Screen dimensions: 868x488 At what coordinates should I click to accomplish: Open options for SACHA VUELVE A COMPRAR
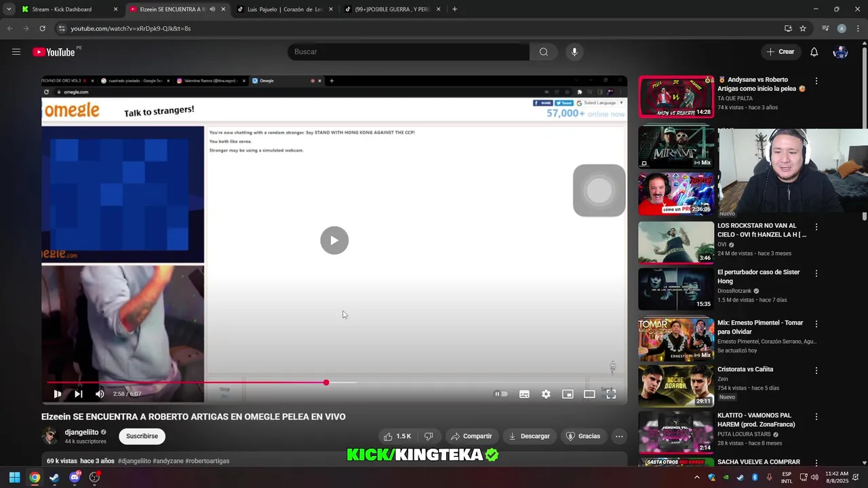tap(816, 463)
